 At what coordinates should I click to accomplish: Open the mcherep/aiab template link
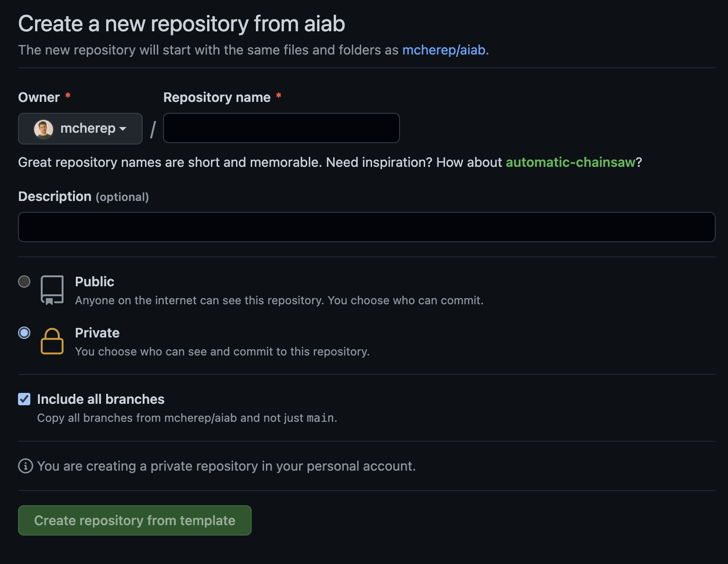(x=444, y=50)
